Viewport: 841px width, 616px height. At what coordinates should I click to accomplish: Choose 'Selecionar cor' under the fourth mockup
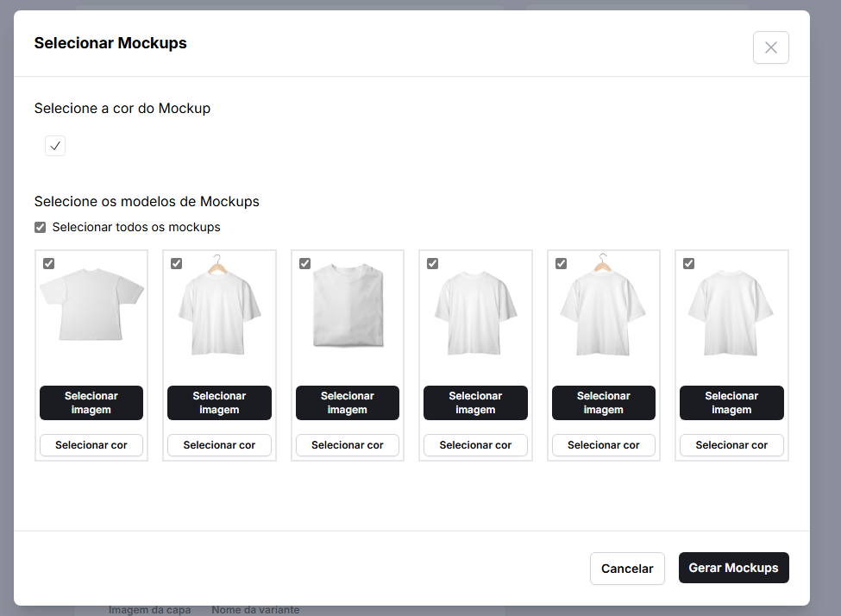click(x=475, y=445)
